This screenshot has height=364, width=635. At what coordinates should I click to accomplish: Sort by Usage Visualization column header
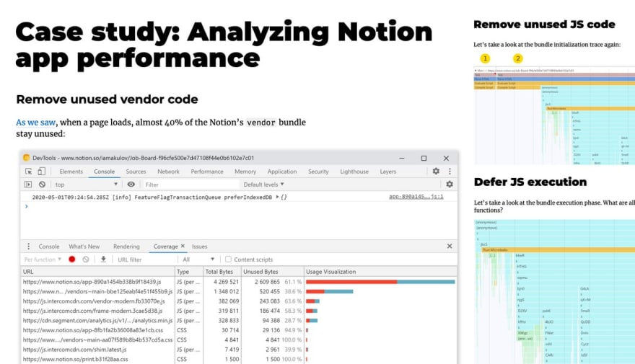point(380,272)
